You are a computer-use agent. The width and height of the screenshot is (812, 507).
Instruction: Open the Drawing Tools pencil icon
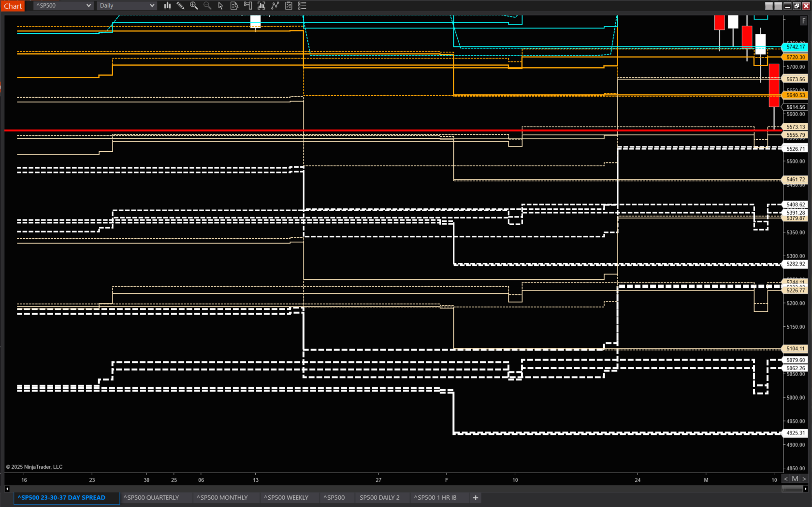[x=180, y=5]
